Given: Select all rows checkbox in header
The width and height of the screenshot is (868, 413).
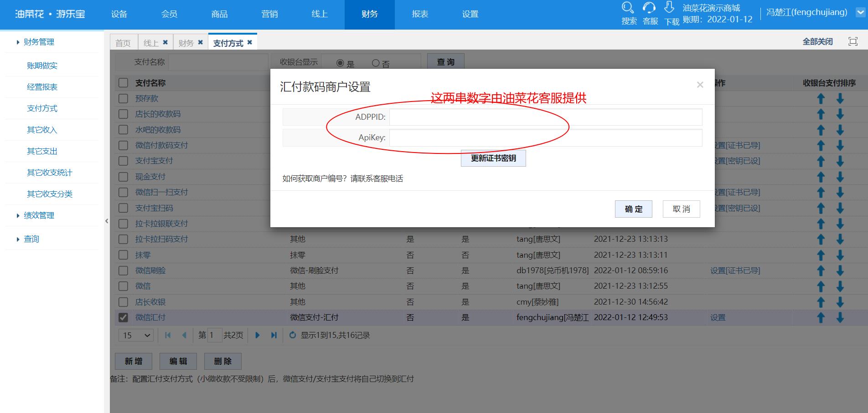Looking at the screenshot, I should 123,83.
